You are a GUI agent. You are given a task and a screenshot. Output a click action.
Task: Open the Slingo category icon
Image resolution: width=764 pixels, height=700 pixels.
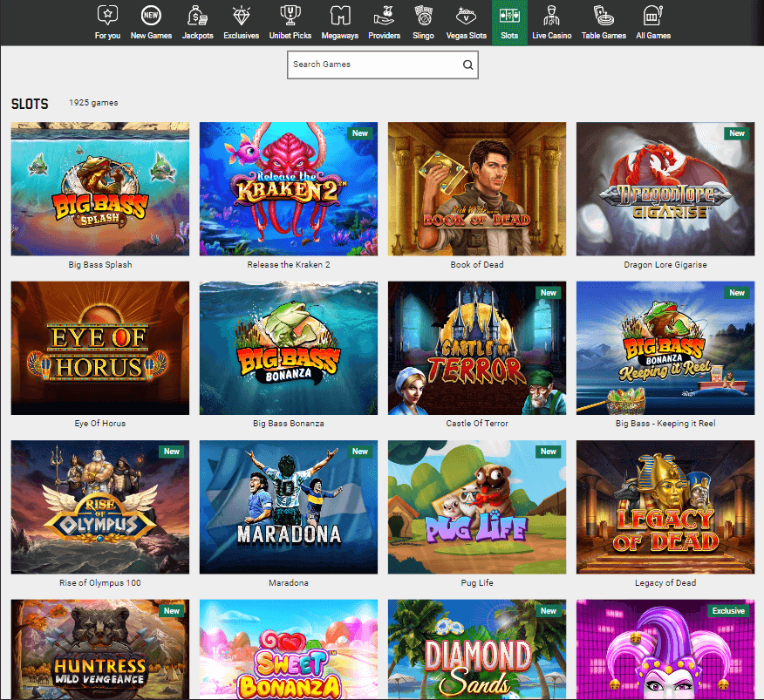(x=423, y=15)
